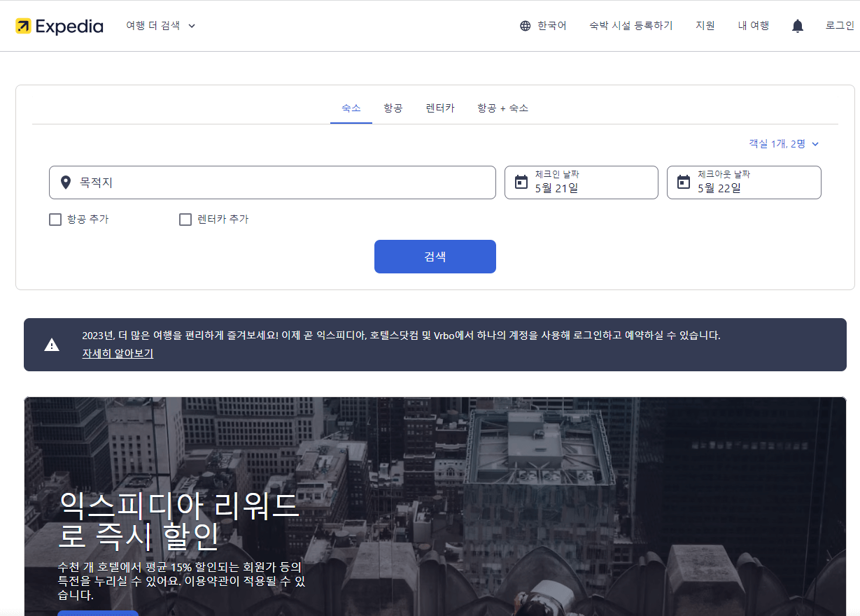
Task: Open the 객실 1개, 2명 travelers selector
Action: click(784, 143)
